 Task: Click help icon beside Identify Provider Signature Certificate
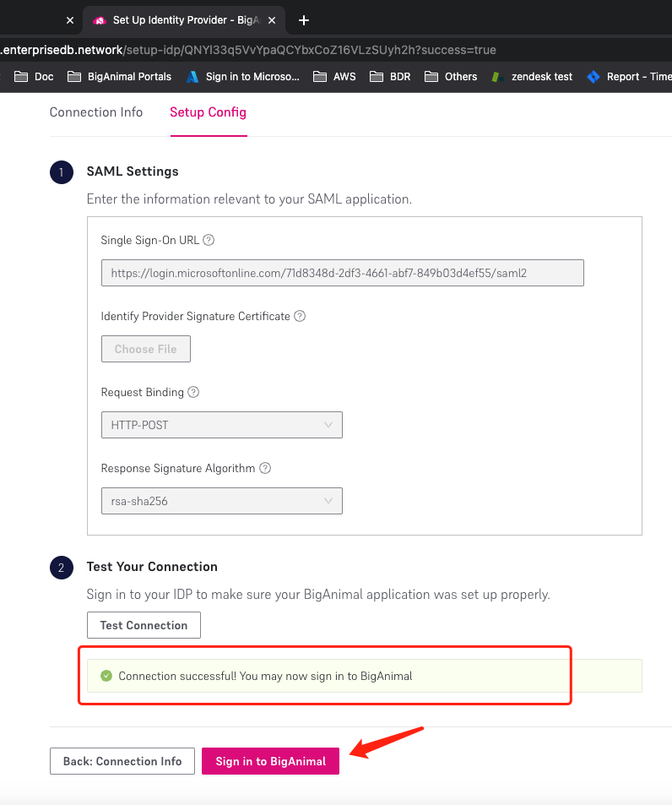tap(300, 316)
